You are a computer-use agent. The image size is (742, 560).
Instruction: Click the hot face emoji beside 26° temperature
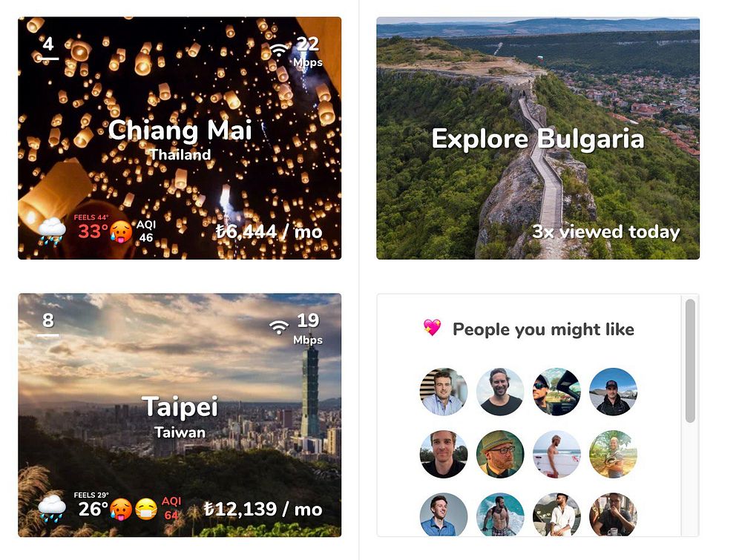click(121, 510)
